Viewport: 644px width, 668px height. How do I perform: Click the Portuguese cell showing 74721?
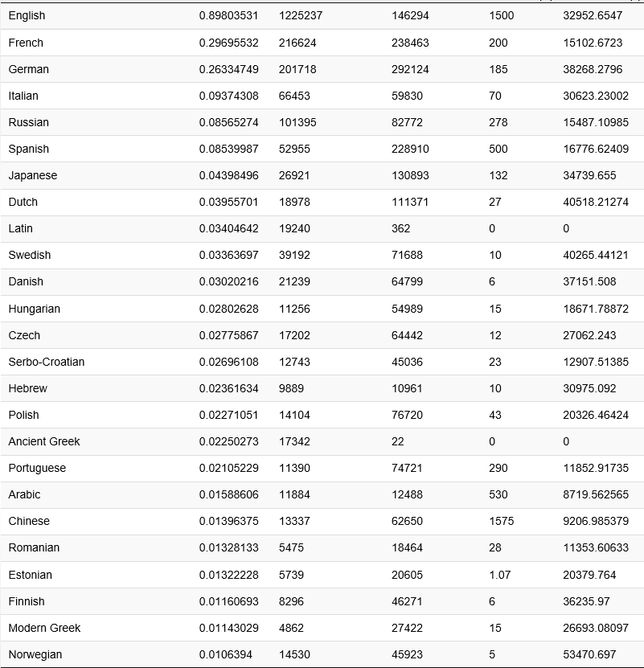coord(408,468)
